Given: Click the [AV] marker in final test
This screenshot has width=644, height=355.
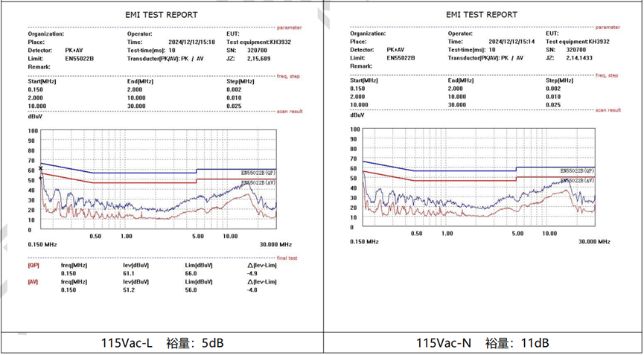Looking at the screenshot, I should coord(34,282).
